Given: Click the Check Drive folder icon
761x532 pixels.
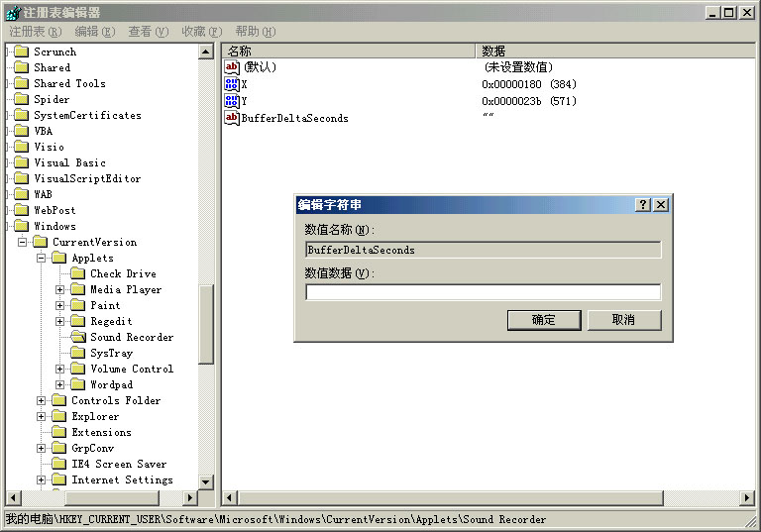Looking at the screenshot, I should [x=78, y=273].
